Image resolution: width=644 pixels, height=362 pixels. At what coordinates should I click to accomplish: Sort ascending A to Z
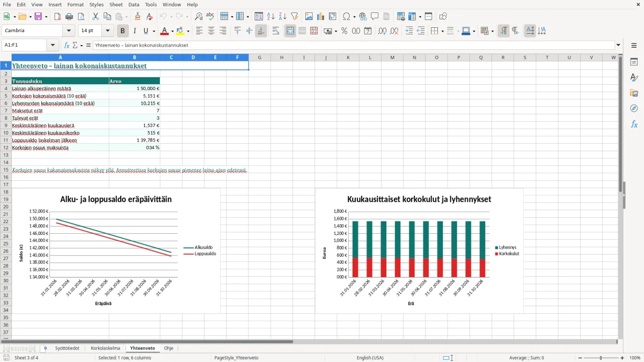pos(271,17)
